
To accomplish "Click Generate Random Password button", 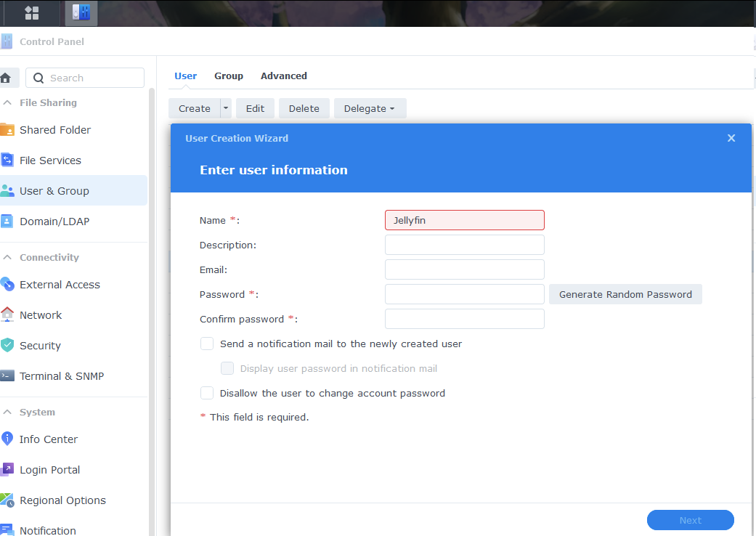I will point(625,294).
